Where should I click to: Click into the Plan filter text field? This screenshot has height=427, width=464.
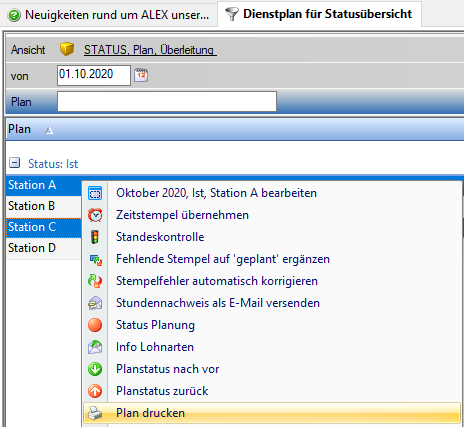[x=167, y=101]
